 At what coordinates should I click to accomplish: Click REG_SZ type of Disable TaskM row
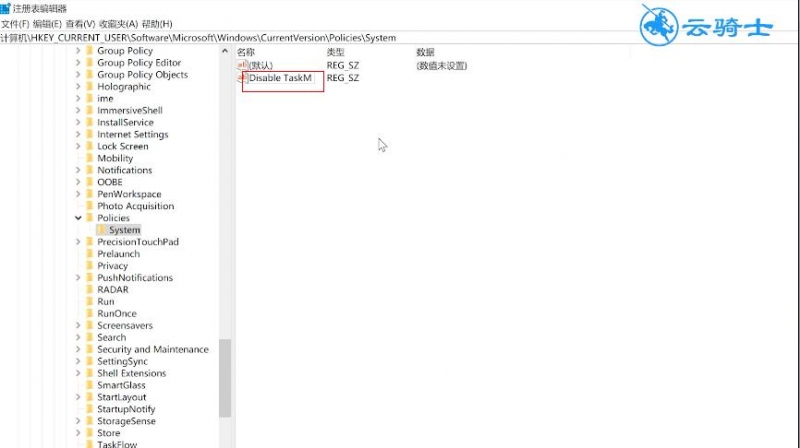pos(343,78)
